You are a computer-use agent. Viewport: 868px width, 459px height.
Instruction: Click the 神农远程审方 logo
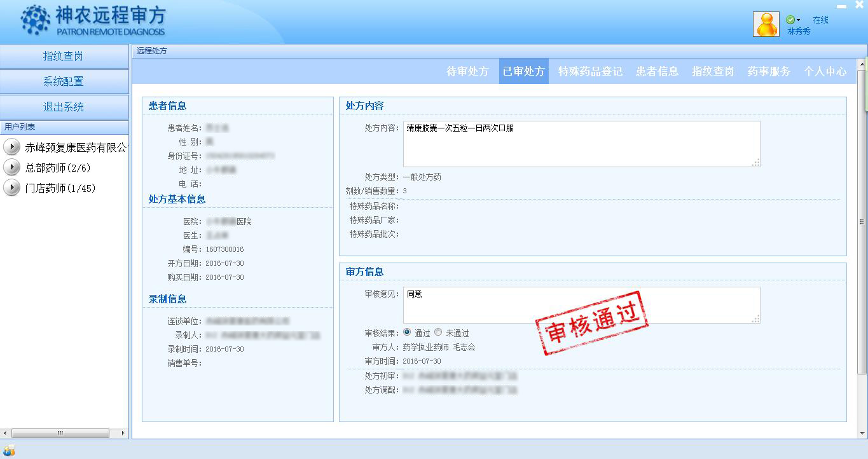tap(93, 22)
